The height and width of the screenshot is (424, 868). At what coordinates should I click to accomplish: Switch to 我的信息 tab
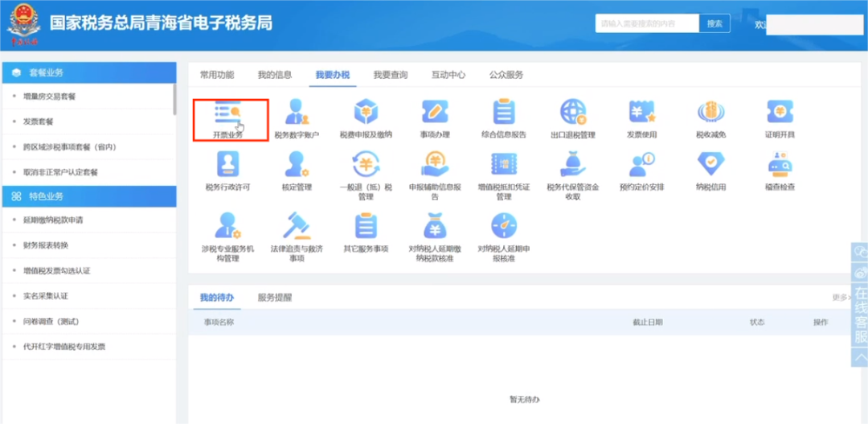(275, 75)
